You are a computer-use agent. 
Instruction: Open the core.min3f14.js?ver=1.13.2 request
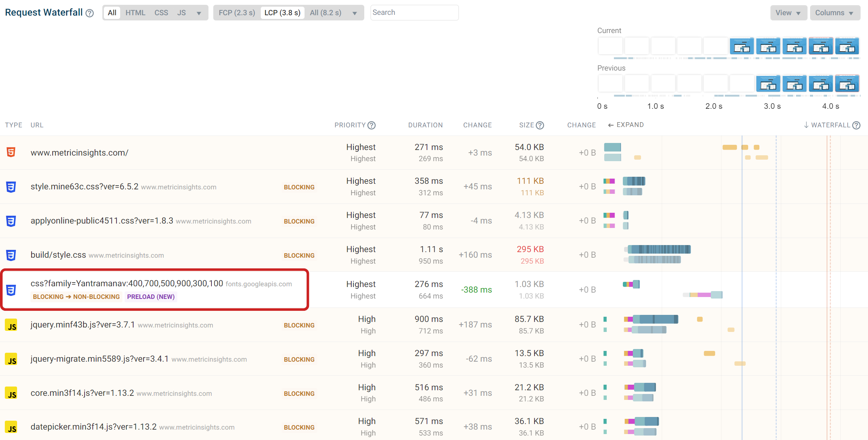pos(82,393)
